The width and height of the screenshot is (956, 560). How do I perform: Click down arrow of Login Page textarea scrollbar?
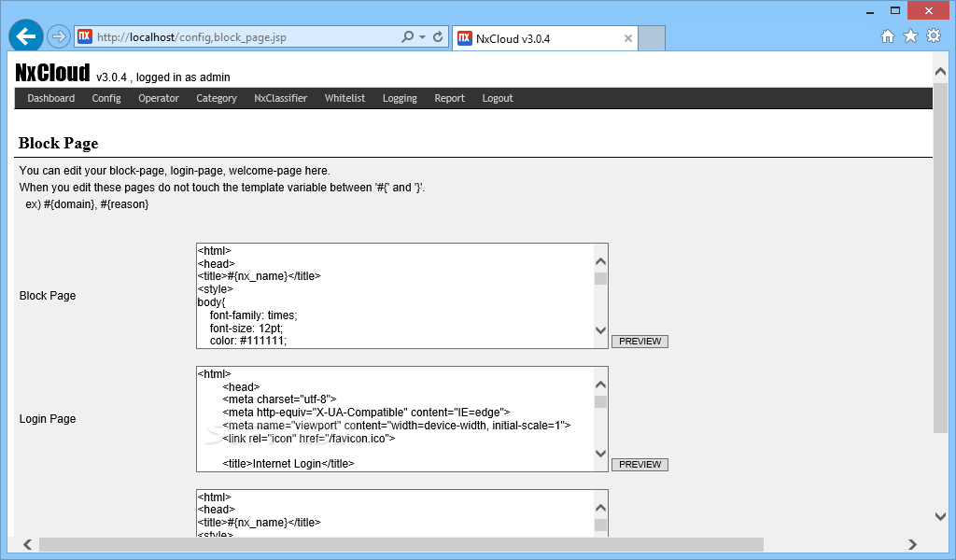600,454
